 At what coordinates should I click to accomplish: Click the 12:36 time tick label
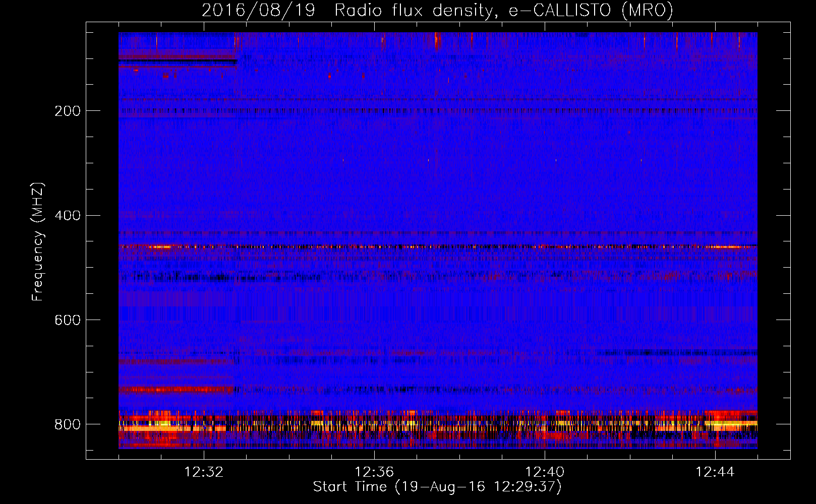374,472
